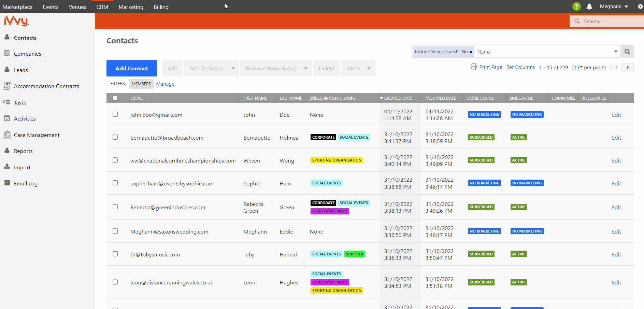This screenshot has width=644, height=309.
Task: Select Leads in the sidebar
Action: click(x=21, y=70)
